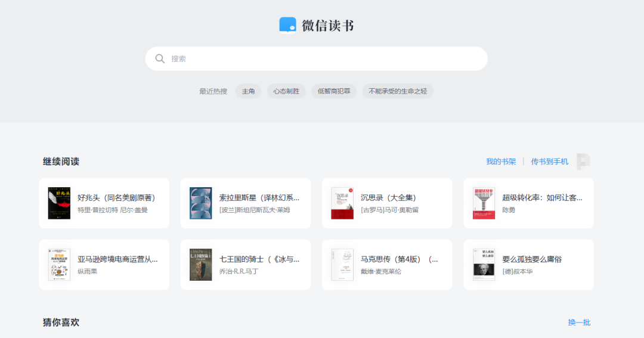Image resolution: width=644 pixels, height=338 pixels.
Task: Click author 纵雨果
Action: 88,271
